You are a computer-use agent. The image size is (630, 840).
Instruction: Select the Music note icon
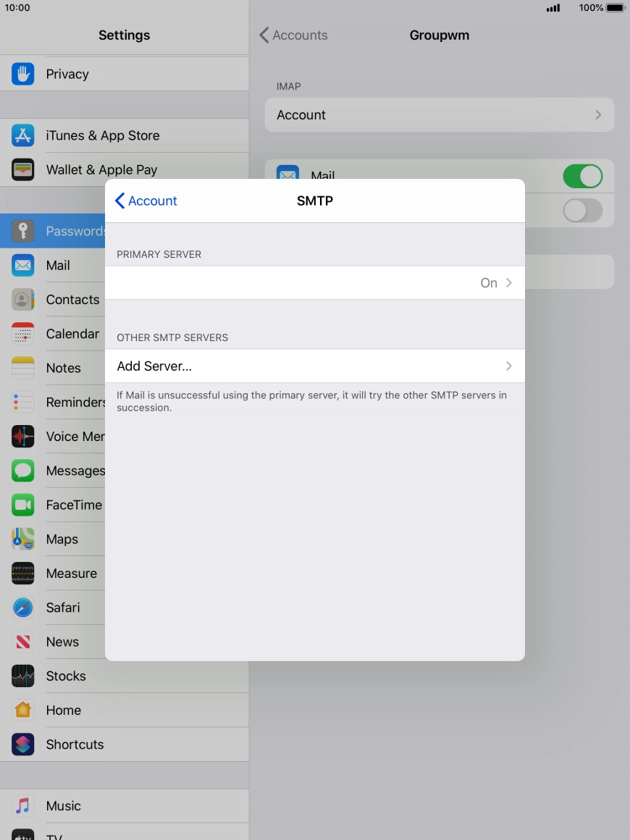click(x=23, y=806)
